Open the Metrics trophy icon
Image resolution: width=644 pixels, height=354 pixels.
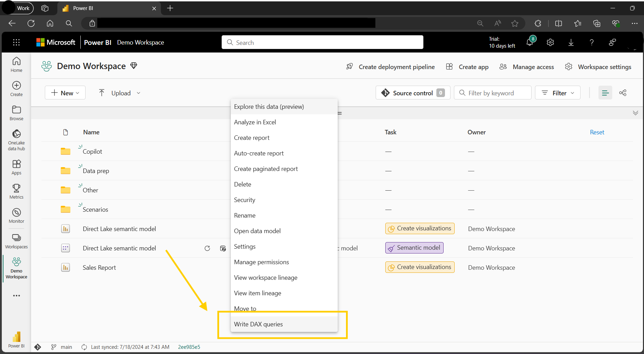(16, 191)
